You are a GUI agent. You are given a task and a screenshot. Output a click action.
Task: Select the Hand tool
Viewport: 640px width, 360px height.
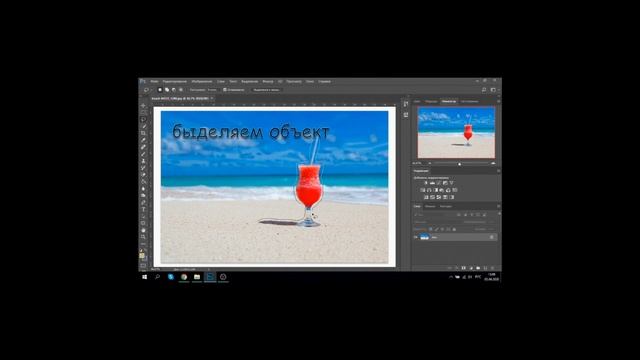coord(143,230)
